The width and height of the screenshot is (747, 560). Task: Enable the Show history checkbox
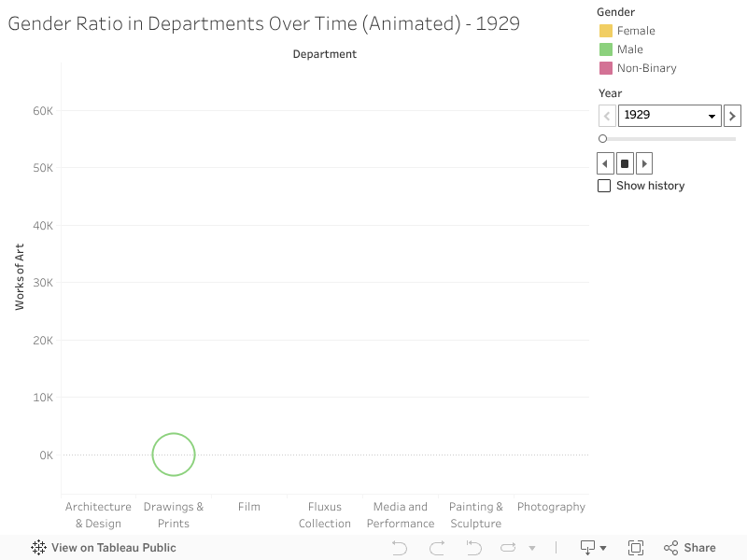[x=604, y=186]
